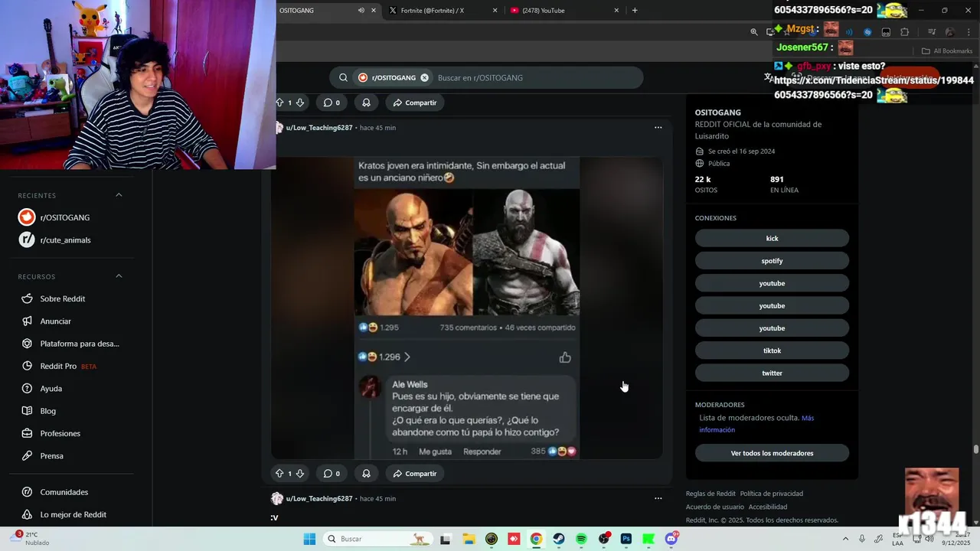Open Discord from the taskbar
980x551 pixels.
671,539
